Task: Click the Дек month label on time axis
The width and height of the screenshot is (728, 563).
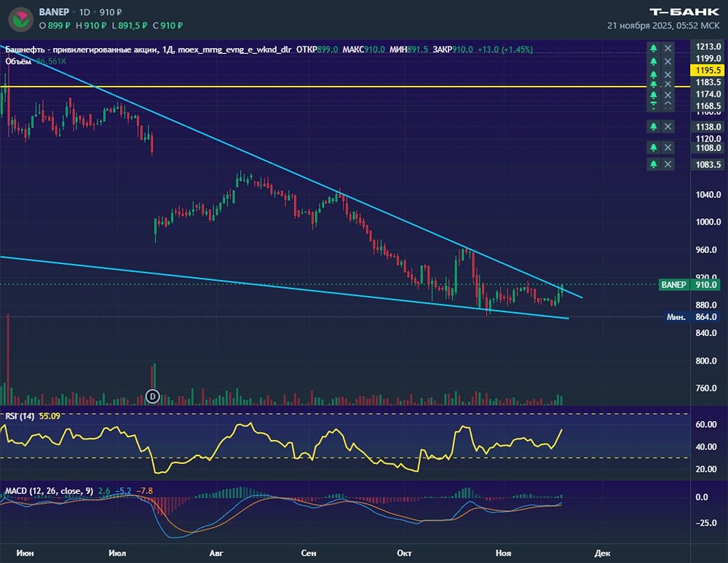Action: tap(602, 553)
